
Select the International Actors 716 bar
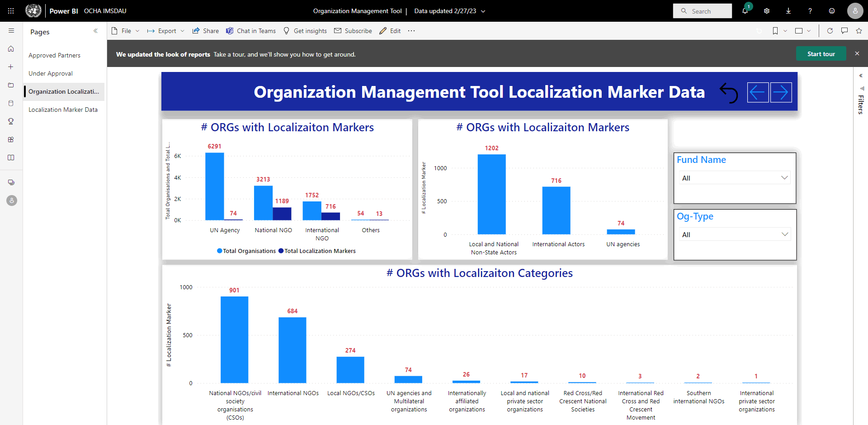click(557, 210)
